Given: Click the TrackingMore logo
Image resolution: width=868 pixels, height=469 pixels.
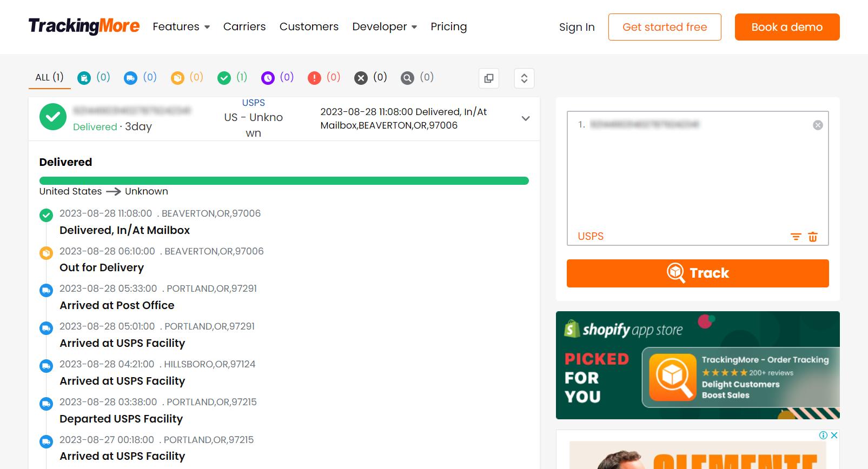Looking at the screenshot, I should [x=84, y=26].
